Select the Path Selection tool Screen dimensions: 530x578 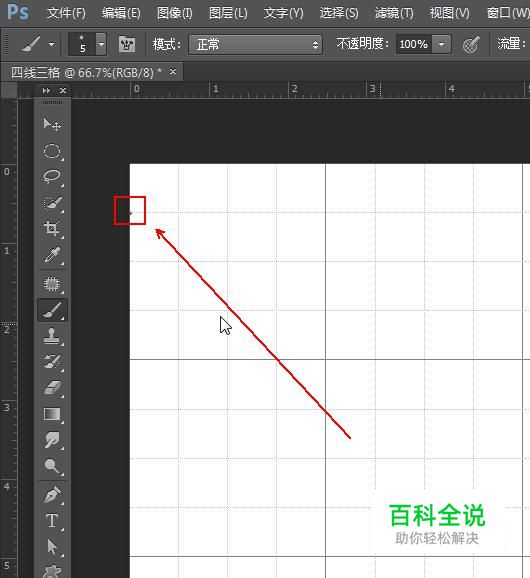coord(52,547)
